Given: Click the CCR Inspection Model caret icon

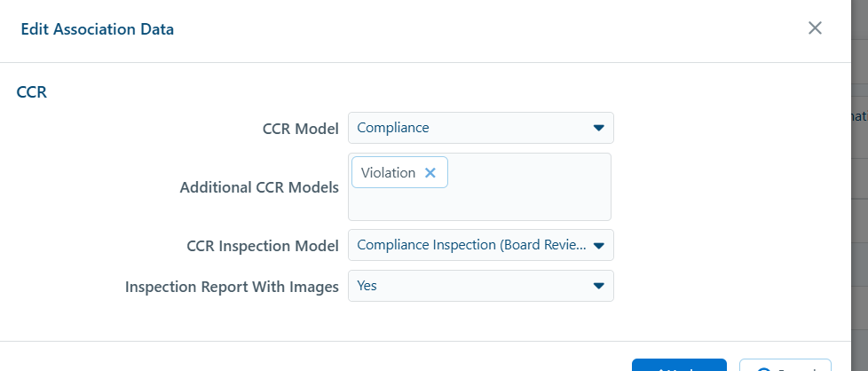Looking at the screenshot, I should 598,245.
